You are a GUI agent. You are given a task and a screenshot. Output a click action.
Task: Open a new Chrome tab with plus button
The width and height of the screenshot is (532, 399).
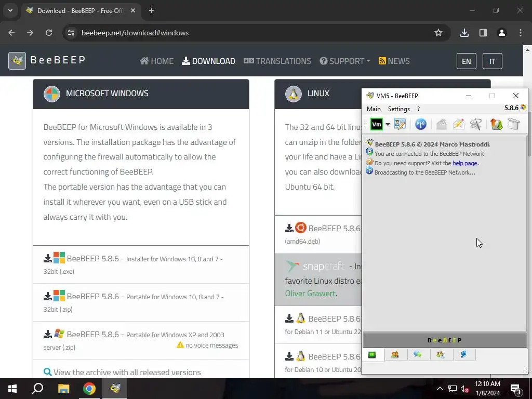(x=152, y=10)
